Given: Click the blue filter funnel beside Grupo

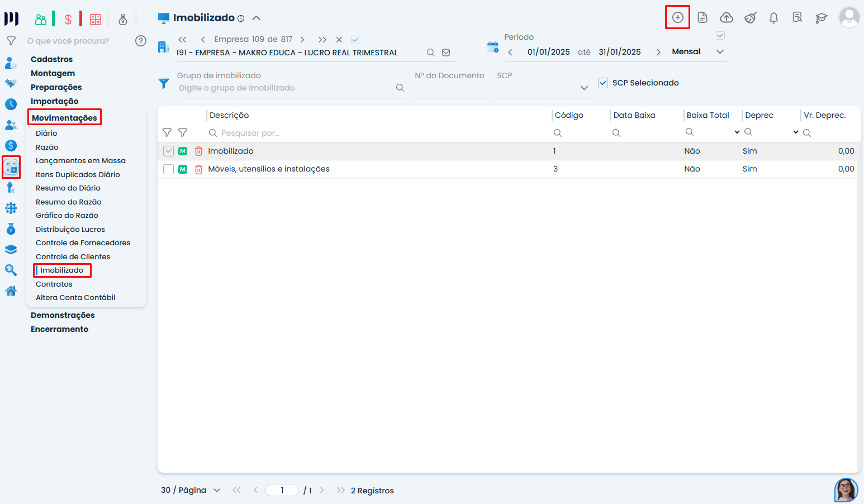Looking at the screenshot, I should pos(164,83).
